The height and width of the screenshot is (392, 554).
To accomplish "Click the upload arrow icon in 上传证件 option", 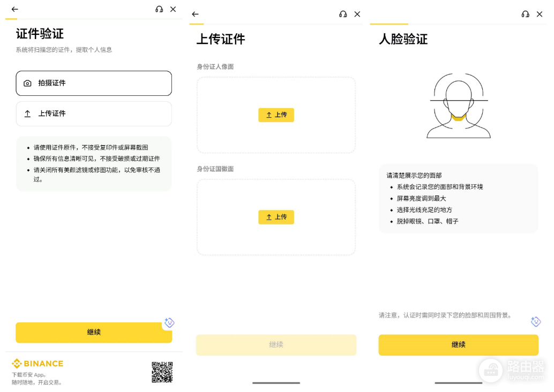I will tap(27, 114).
